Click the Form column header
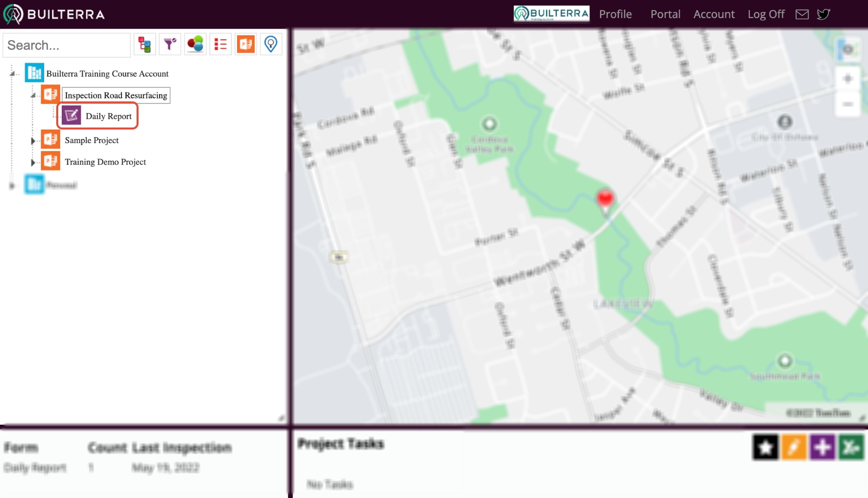The height and width of the screenshot is (498, 868). coord(21,447)
